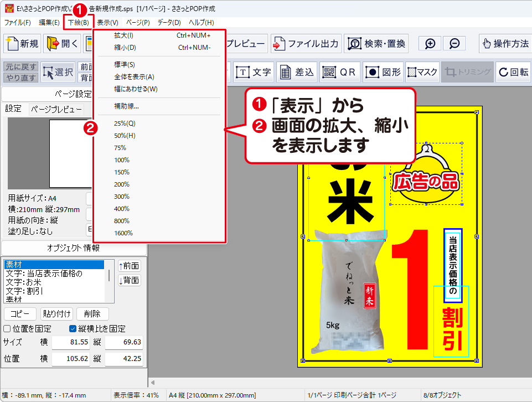The height and width of the screenshot is (402, 532).
Task: Insert text with 文字 tool
Action: tap(254, 72)
